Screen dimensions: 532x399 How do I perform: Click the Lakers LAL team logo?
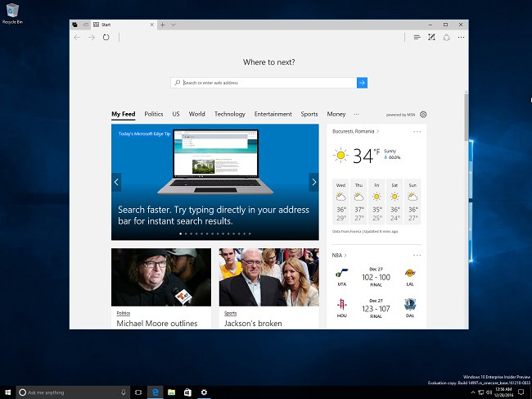(410, 273)
